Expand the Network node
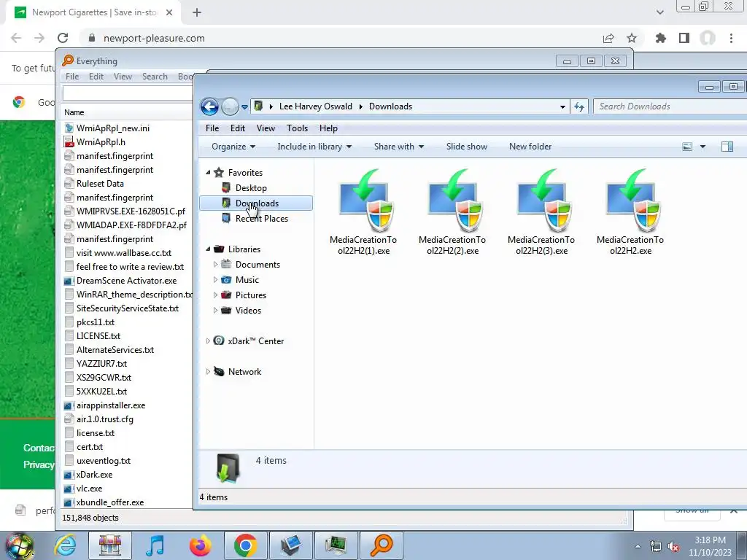 208,371
